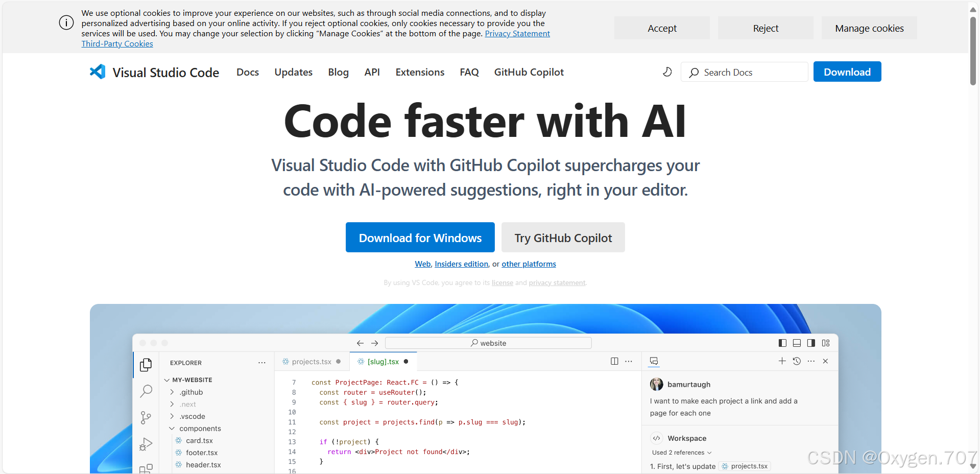This screenshot has height=474, width=980.
Task: Open the API menu item
Action: 372,72
